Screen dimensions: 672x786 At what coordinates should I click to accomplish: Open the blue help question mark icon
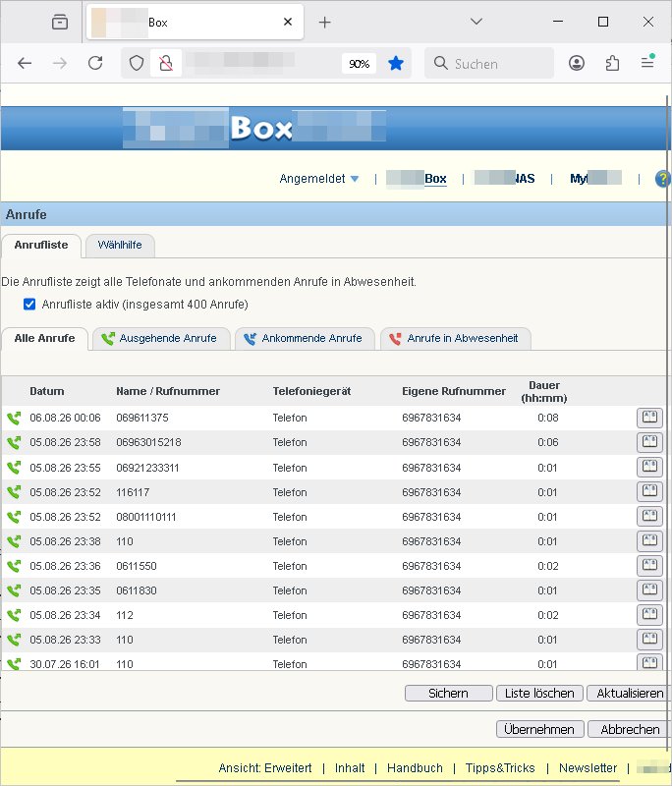(662, 179)
